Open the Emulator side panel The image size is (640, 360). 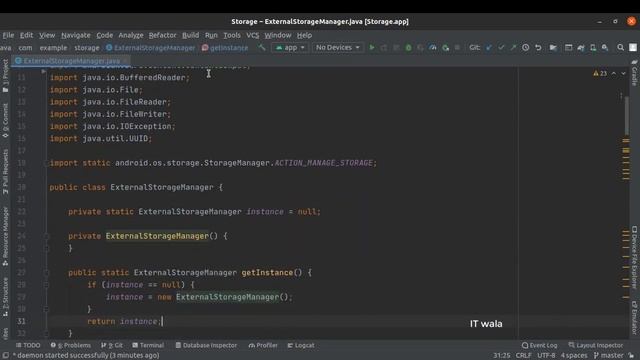[634, 318]
